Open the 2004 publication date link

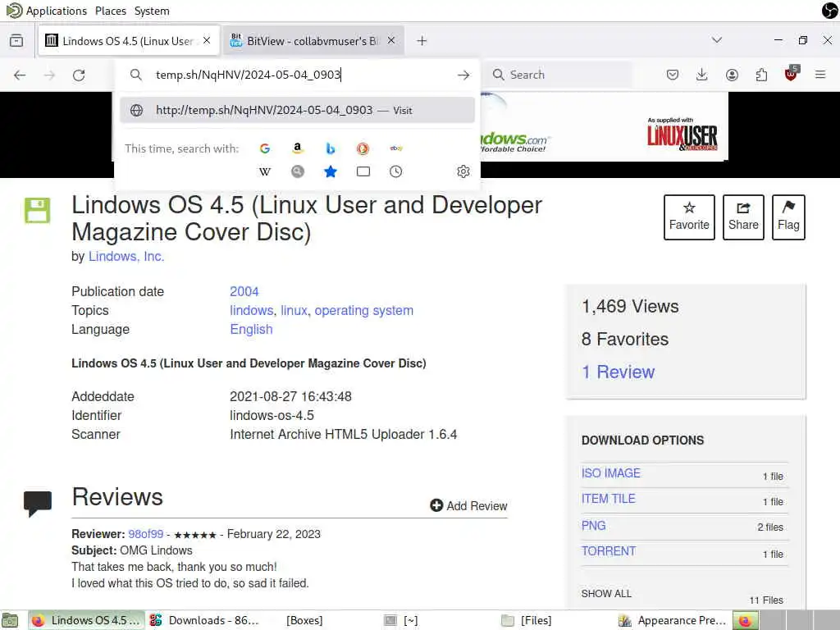click(244, 291)
